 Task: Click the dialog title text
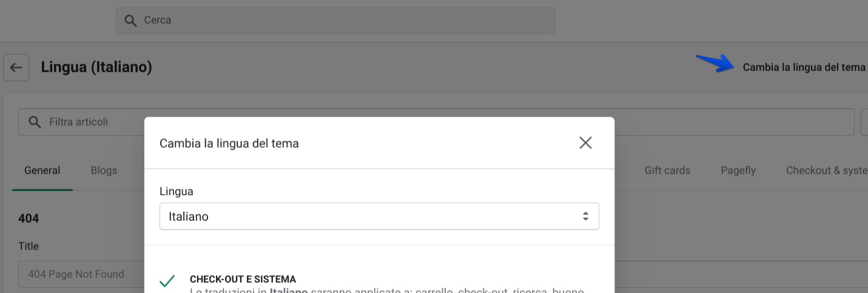tap(229, 144)
